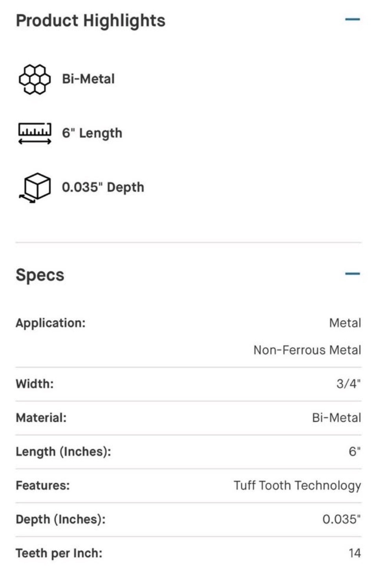Screen dimensions: 377x588
Task: Click the Product Highlights heading
Action: click(x=91, y=21)
